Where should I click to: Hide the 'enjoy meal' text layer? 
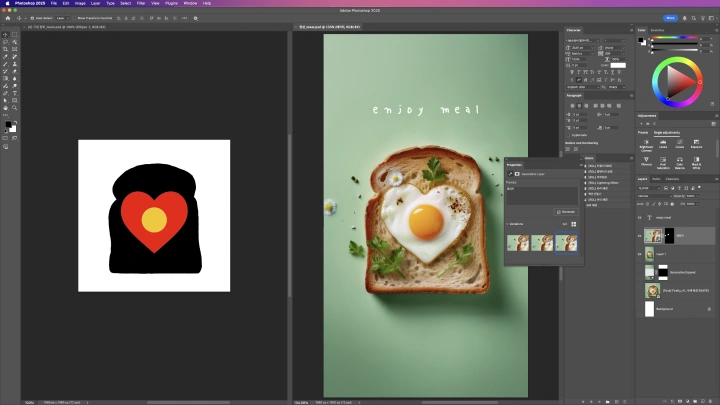640,218
